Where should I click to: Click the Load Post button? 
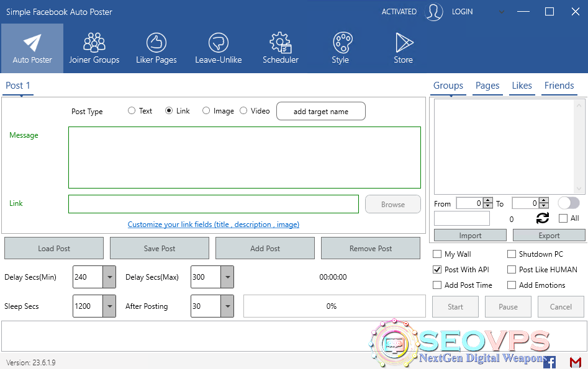54,248
